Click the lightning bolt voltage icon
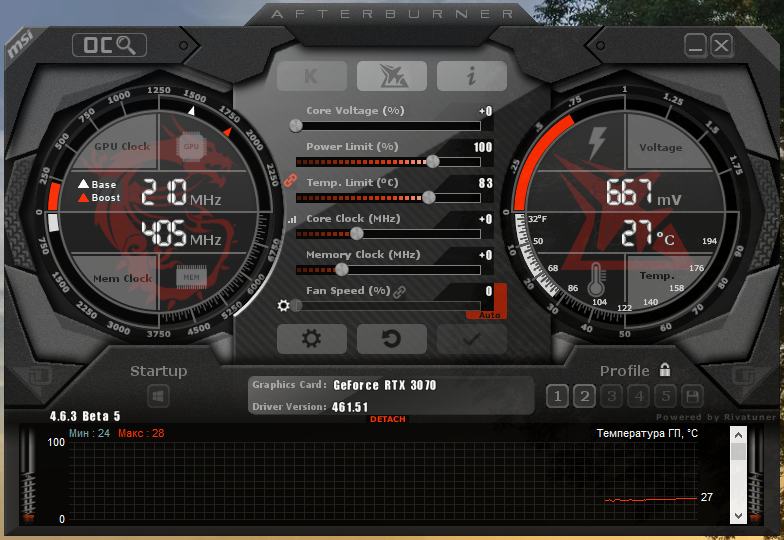The image size is (784, 540). [597, 142]
